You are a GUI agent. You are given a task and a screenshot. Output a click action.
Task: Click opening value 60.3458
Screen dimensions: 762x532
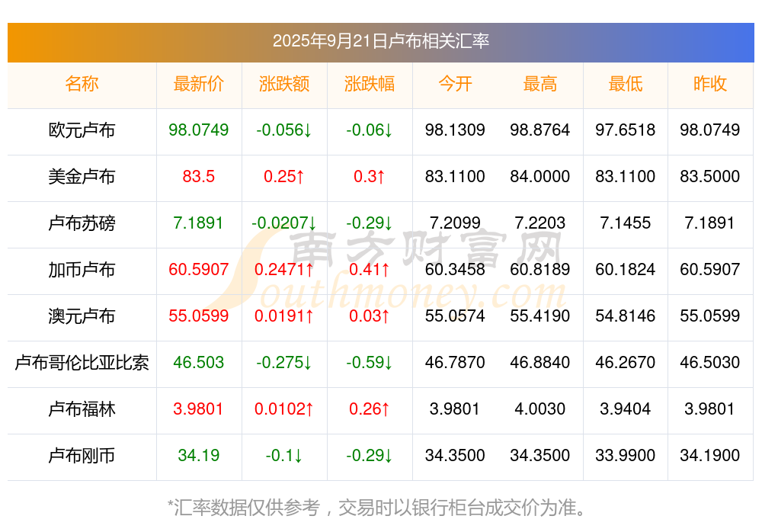pos(455,269)
